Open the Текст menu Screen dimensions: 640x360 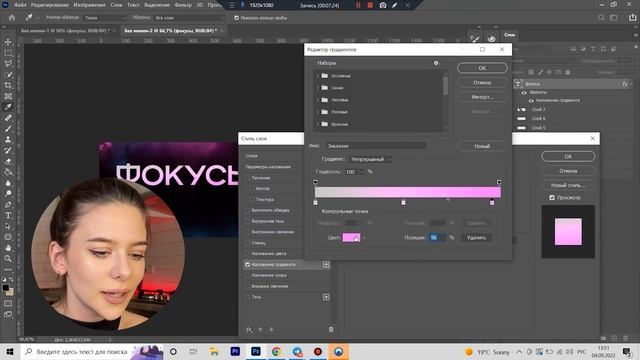(133, 5)
